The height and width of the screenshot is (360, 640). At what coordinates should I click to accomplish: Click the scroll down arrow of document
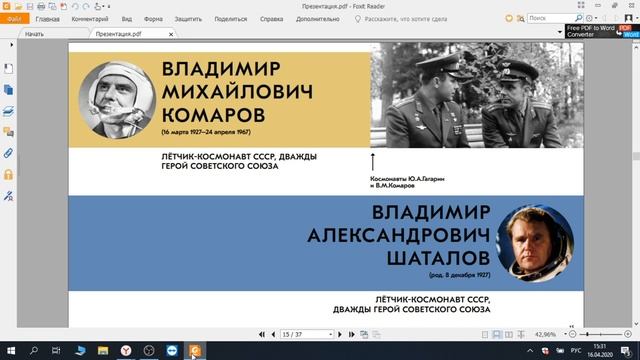[636, 324]
